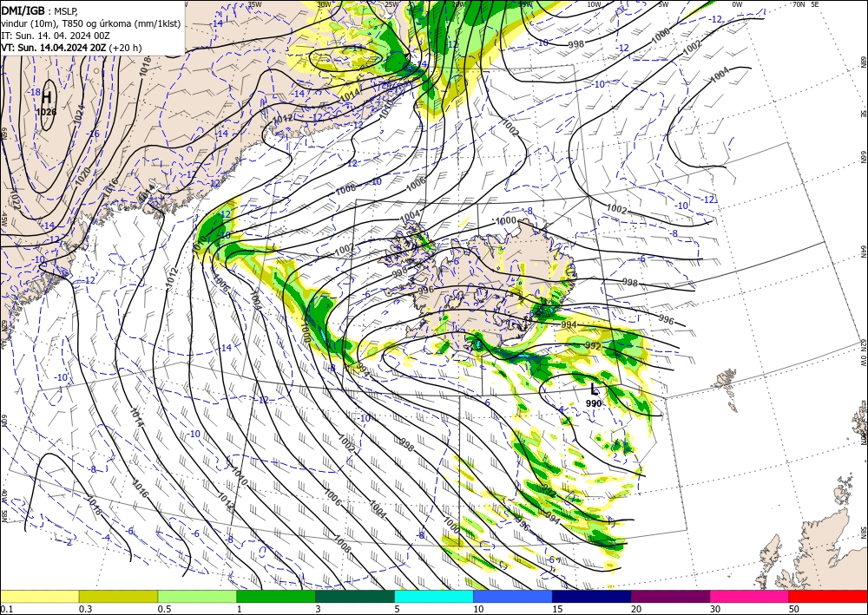Click the red 50 mm legend swatch
Image resolution: width=868 pixels, height=615 pixels.
(x=828, y=596)
